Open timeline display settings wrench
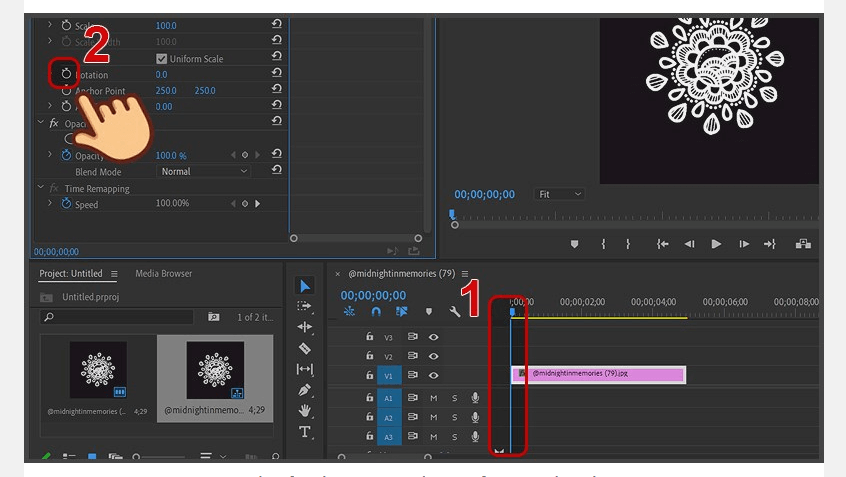 coord(454,311)
